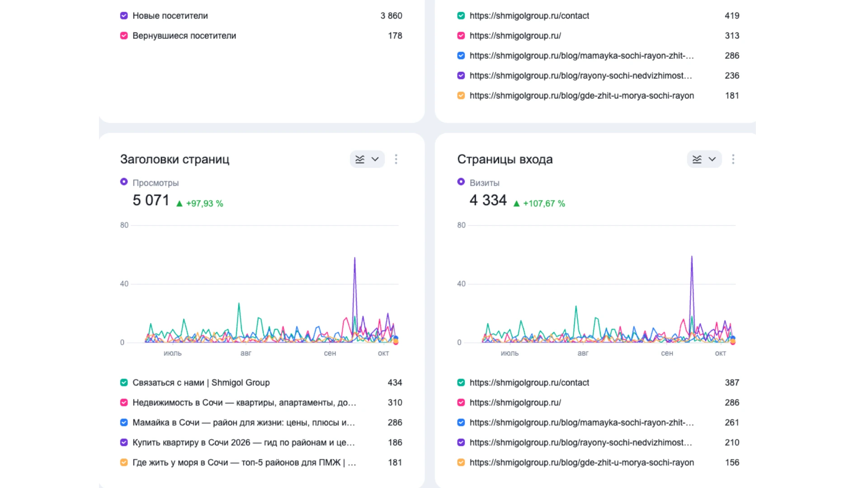
Task: Toggle Где жить у моря в Сочи checkbox
Action: pyautogui.click(x=124, y=463)
